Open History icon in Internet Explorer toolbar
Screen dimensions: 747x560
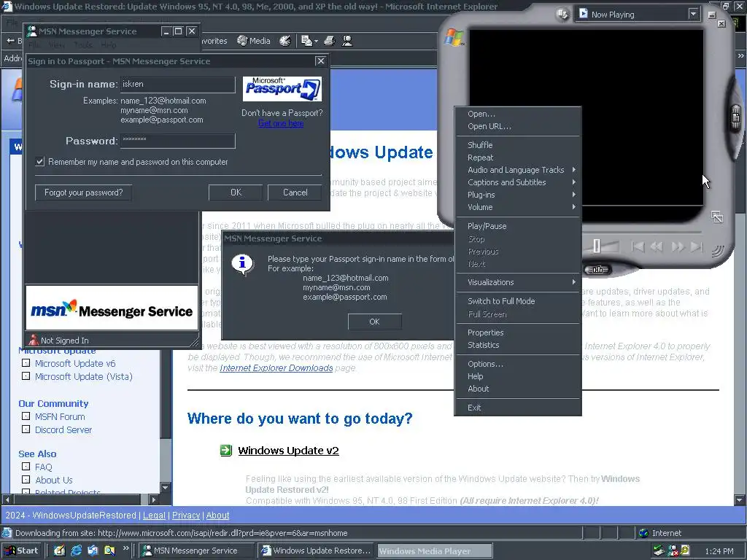(x=285, y=41)
